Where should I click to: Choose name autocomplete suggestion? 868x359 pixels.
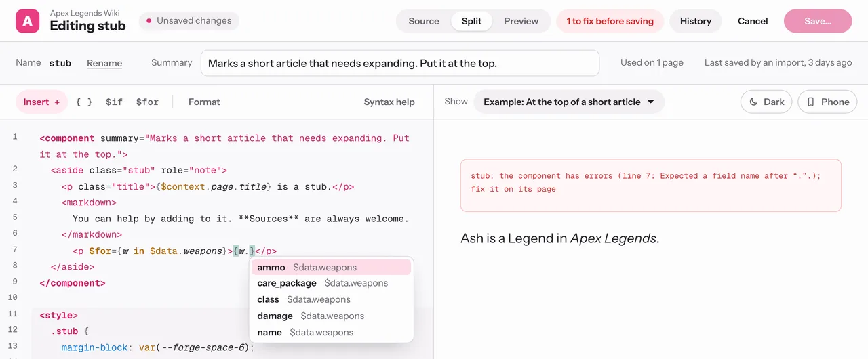332,332
